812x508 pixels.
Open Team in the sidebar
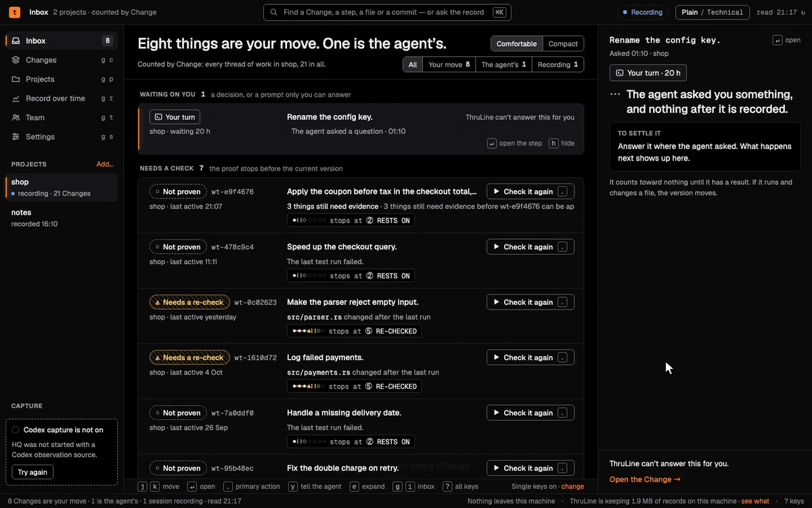(61, 117)
